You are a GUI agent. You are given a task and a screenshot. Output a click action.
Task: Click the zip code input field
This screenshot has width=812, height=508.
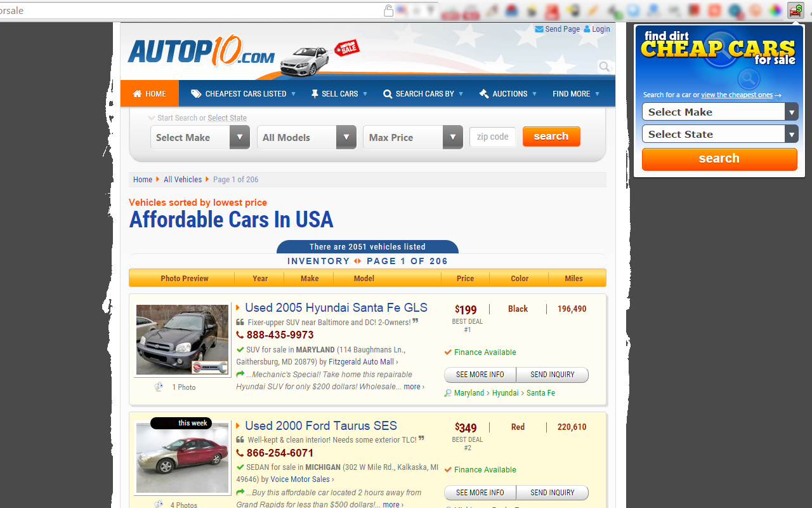pos(493,137)
